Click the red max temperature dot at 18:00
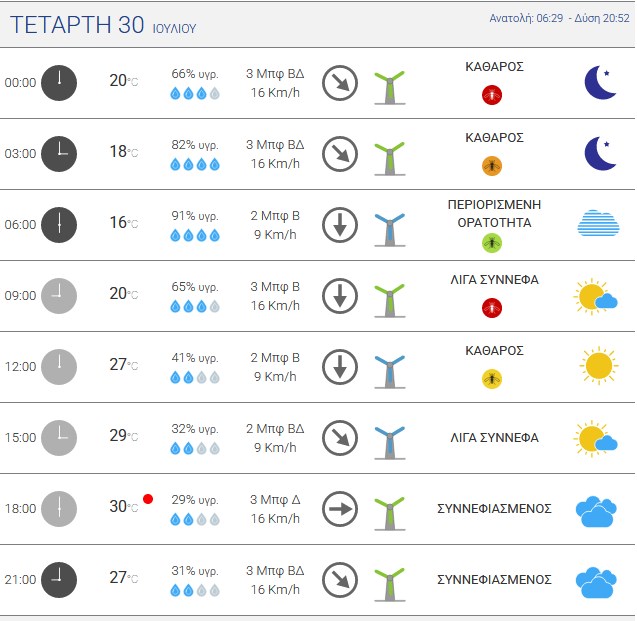Viewport: 637px width, 621px height. point(148,499)
